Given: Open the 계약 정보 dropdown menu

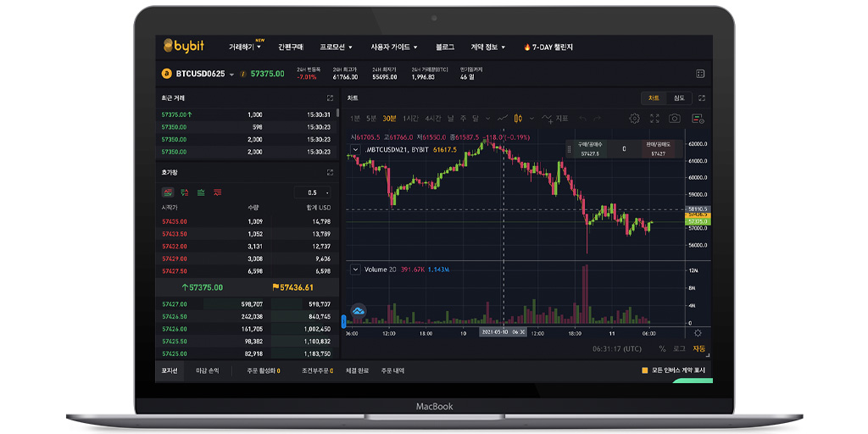Looking at the screenshot, I should click(488, 47).
